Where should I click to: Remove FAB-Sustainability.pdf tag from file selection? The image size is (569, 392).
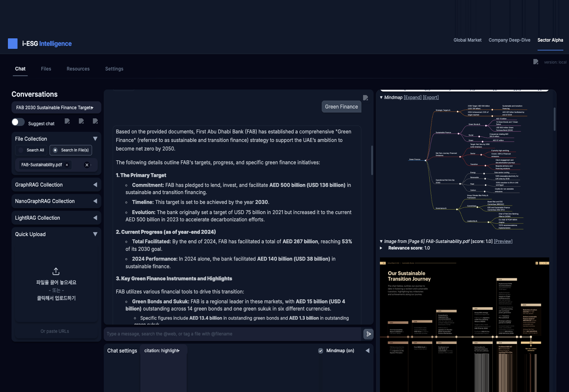pyautogui.click(x=67, y=165)
